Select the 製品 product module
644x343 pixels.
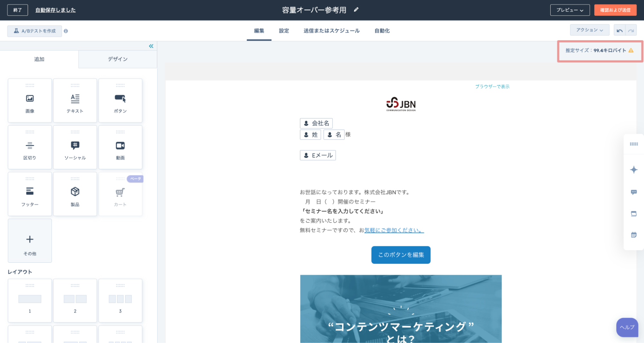(75, 194)
